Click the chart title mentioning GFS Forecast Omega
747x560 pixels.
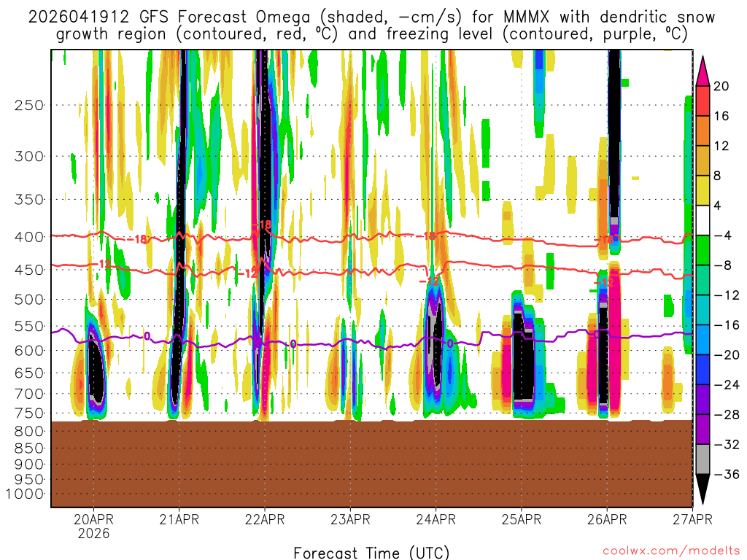(372, 26)
